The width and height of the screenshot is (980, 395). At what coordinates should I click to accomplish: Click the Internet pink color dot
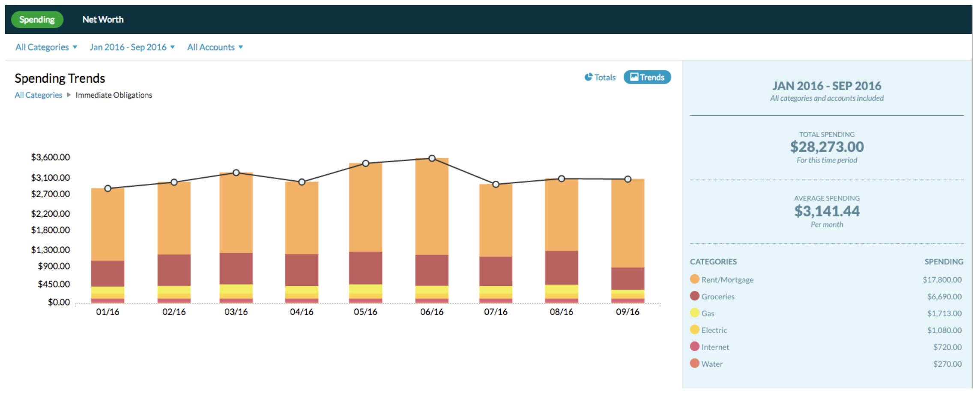695,347
